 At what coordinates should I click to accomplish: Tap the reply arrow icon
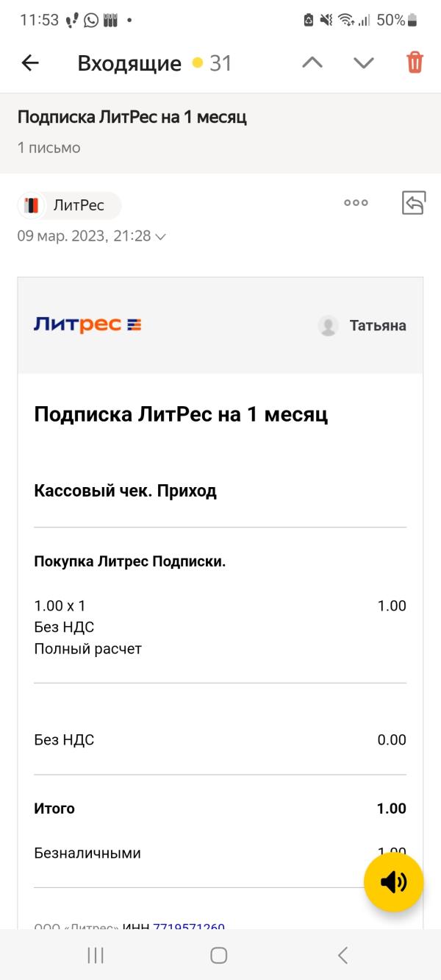[414, 203]
